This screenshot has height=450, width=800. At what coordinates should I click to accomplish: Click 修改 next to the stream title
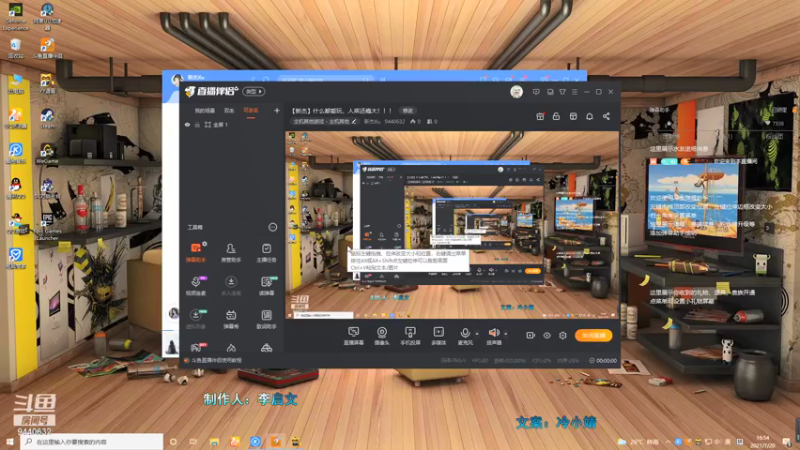tap(408, 111)
